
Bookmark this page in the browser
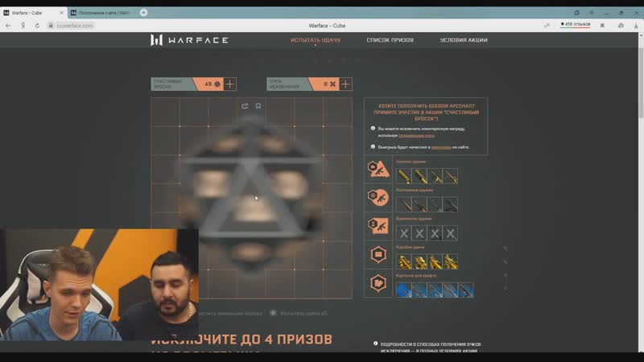(x=602, y=26)
